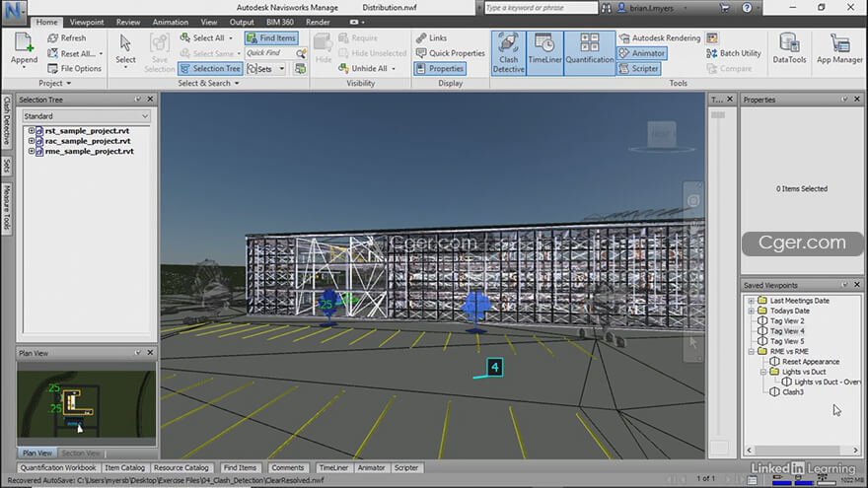
Task: Click the Reset All button
Action: pos(75,53)
